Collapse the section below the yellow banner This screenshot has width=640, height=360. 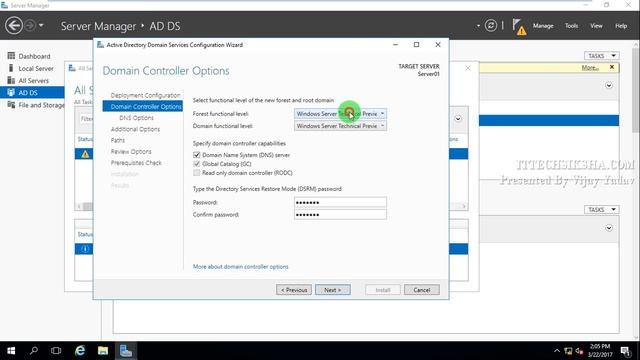point(609,86)
